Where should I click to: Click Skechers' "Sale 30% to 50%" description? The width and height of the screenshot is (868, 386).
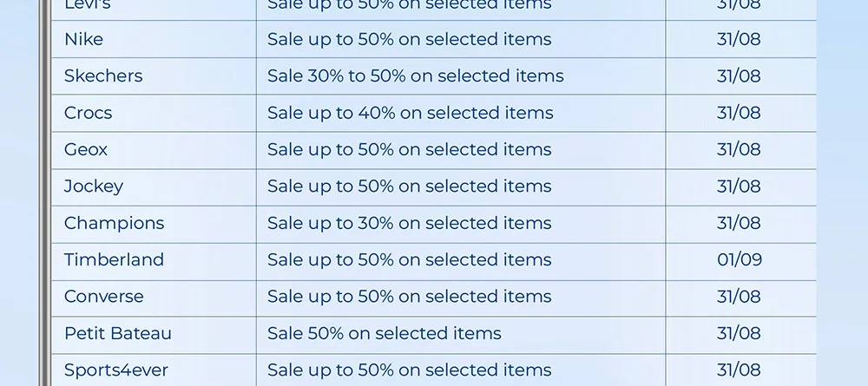[415, 76]
